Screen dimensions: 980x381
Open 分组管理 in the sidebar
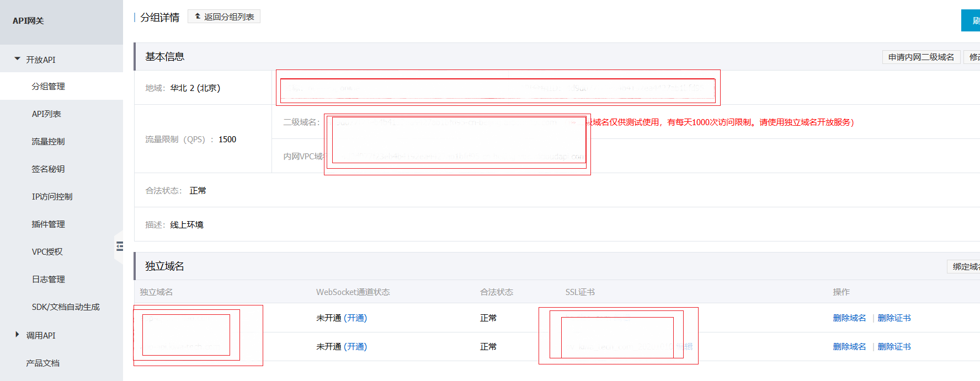click(49, 87)
